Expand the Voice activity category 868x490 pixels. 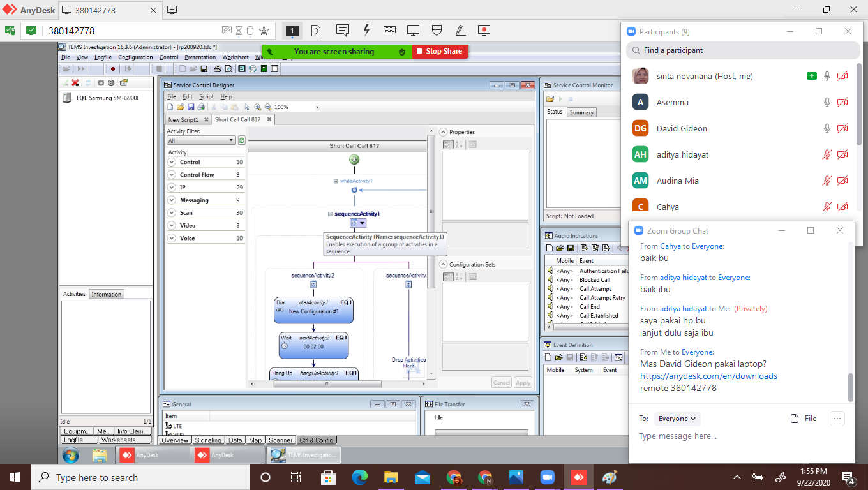click(172, 238)
